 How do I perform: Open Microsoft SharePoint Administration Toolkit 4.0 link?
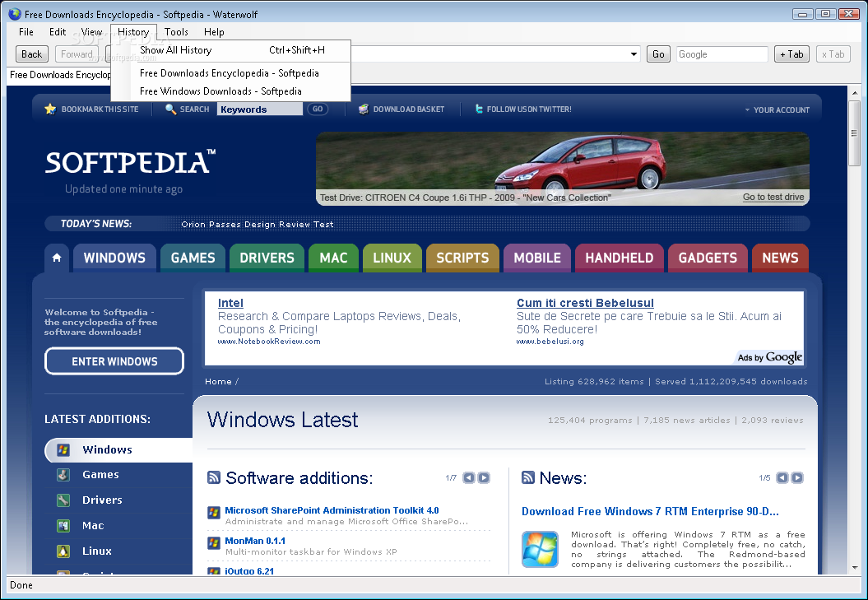(x=332, y=510)
